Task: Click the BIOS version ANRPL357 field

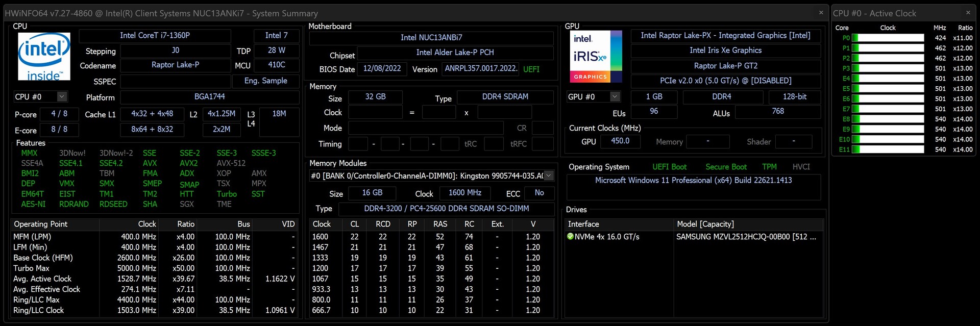Action: point(480,69)
